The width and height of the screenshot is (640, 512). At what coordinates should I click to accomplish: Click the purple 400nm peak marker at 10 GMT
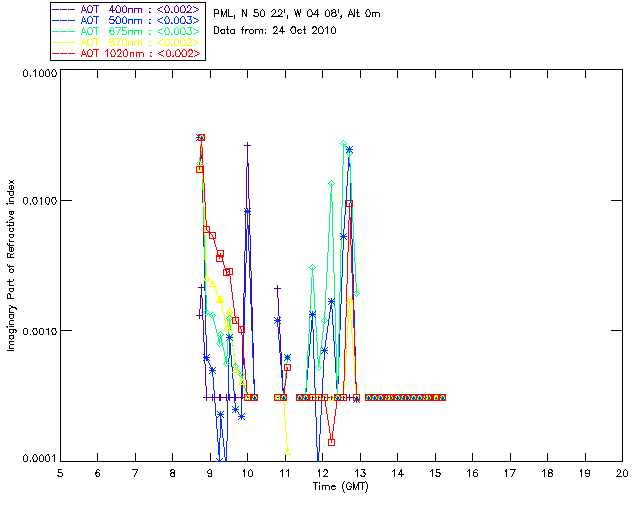pyautogui.click(x=247, y=145)
